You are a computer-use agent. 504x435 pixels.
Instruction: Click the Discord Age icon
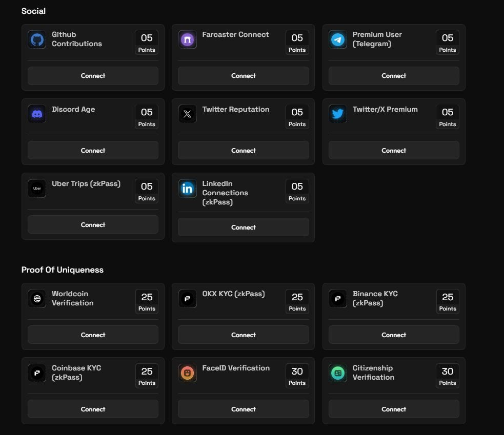coord(37,114)
